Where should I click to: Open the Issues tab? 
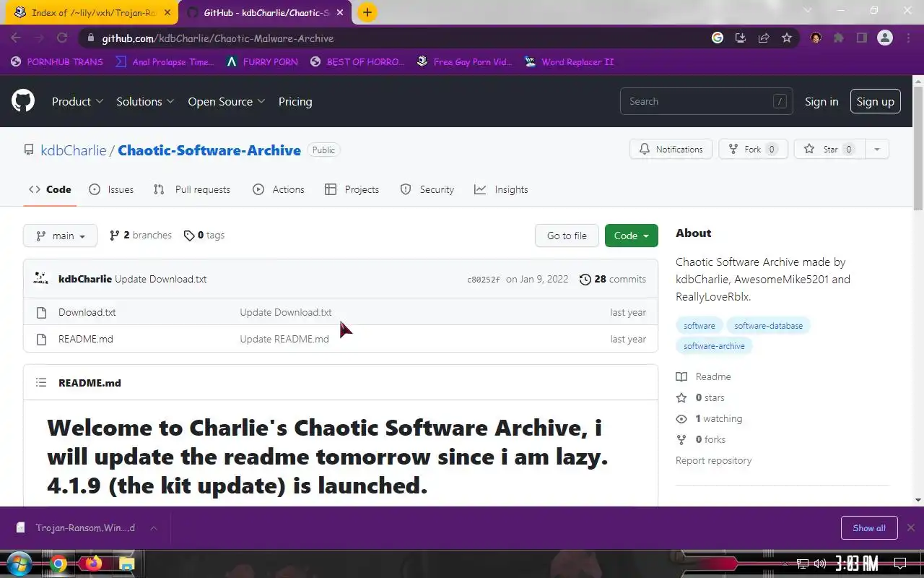tap(111, 189)
